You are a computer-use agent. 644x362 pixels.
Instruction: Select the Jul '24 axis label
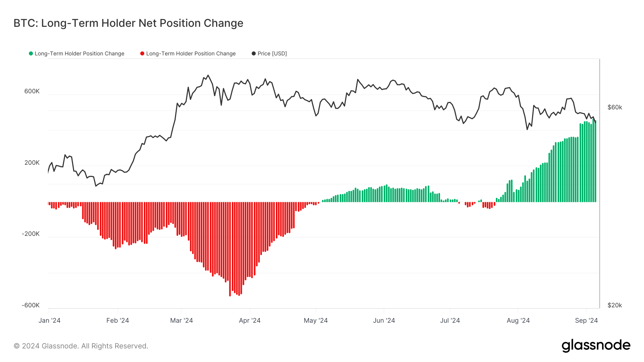point(450,321)
